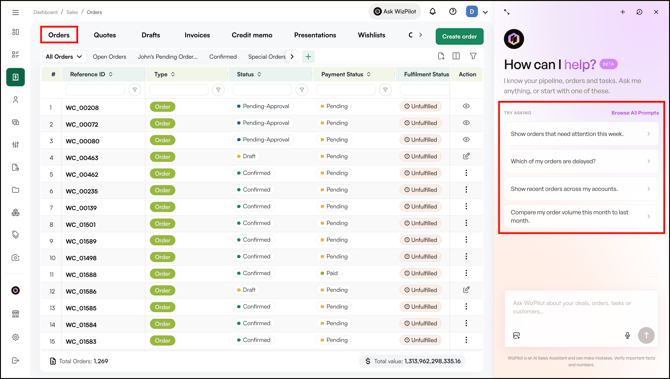670x379 pixels.
Task: Click the Ask WizPilot message input
Action: coord(581,308)
